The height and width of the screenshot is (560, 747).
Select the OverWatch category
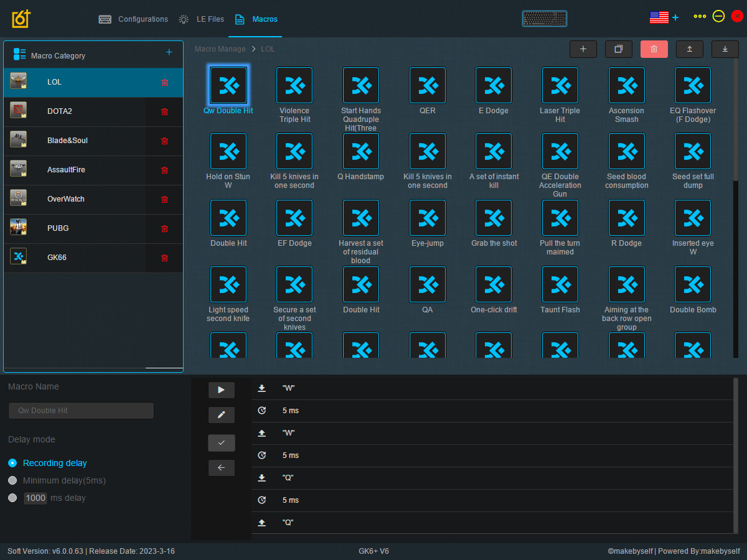tap(93, 199)
